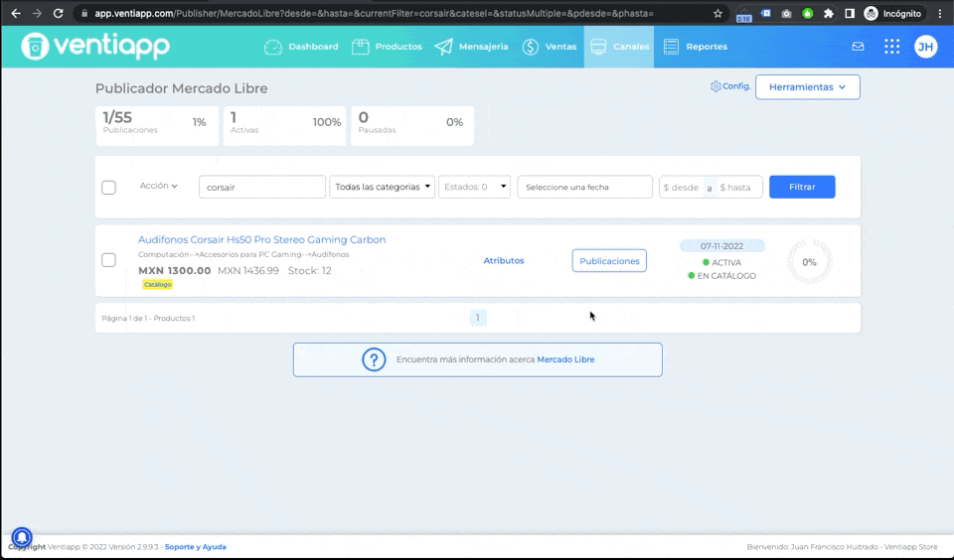Open the Estados: 0 dropdown
The height and width of the screenshot is (560, 954).
[475, 188]
